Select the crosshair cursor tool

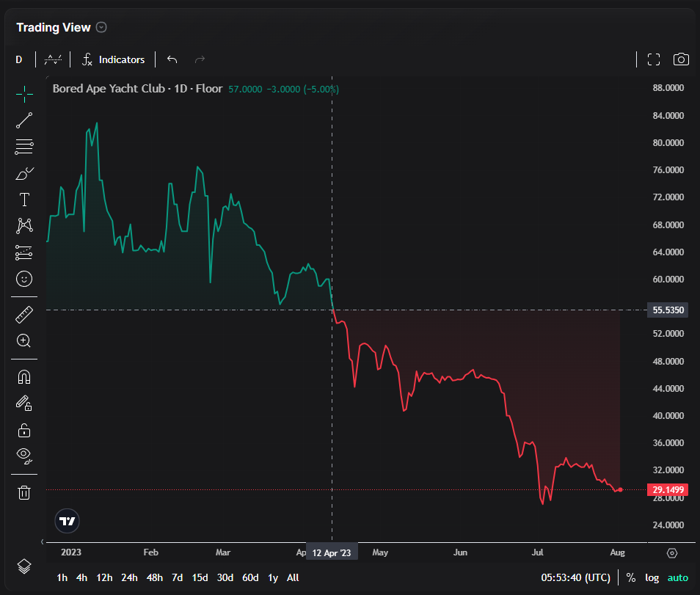point(24,94)
